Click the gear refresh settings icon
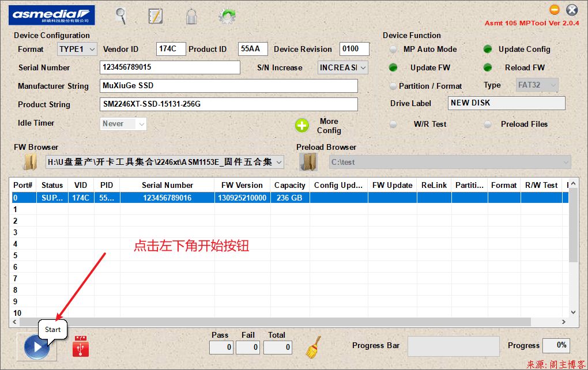The width and height of the screenshot is (588, 370). click(227, 16)
